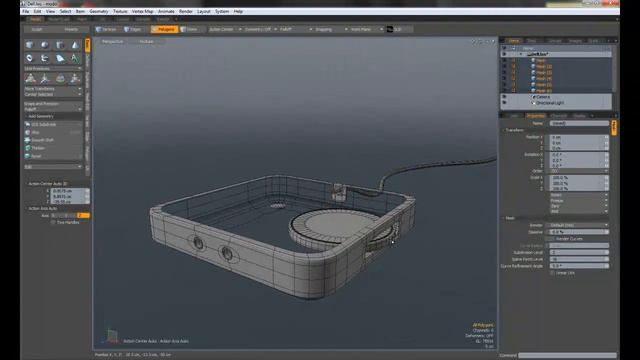640x360 pixels.
Task: Select the Mesh (3) item row
Action: pyautogui.click(x=556, y=72)
